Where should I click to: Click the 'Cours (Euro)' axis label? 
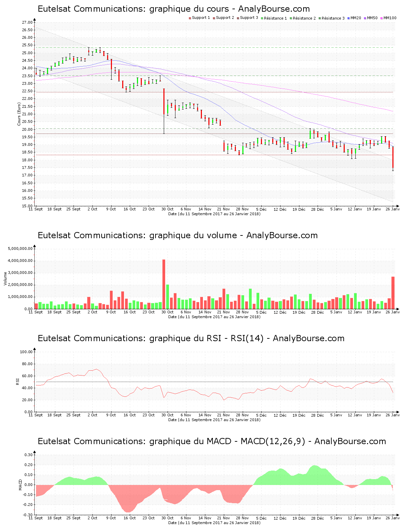coord(19,114)
